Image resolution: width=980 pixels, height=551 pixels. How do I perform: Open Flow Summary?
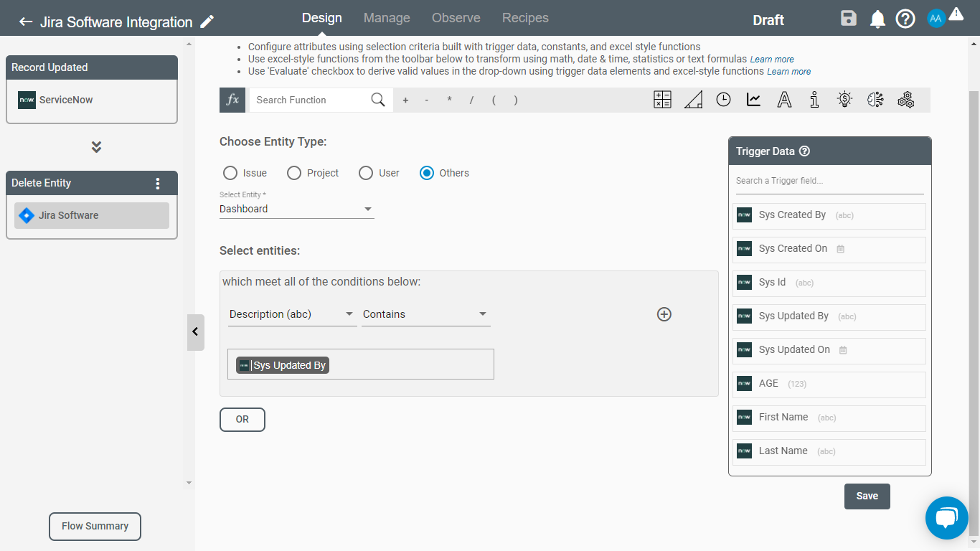click(95, 526)
